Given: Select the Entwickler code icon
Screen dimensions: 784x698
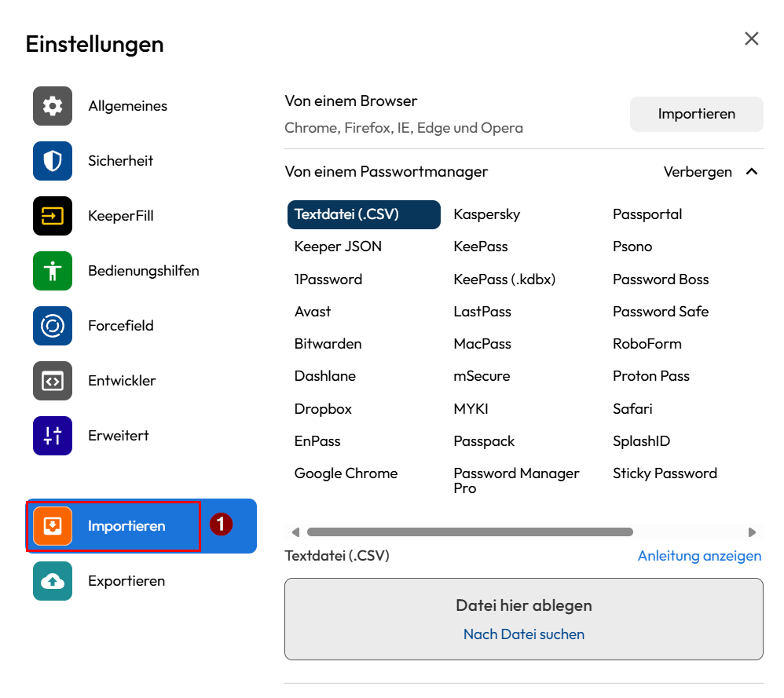Looking at the screenshot, I should pos(53,381).
